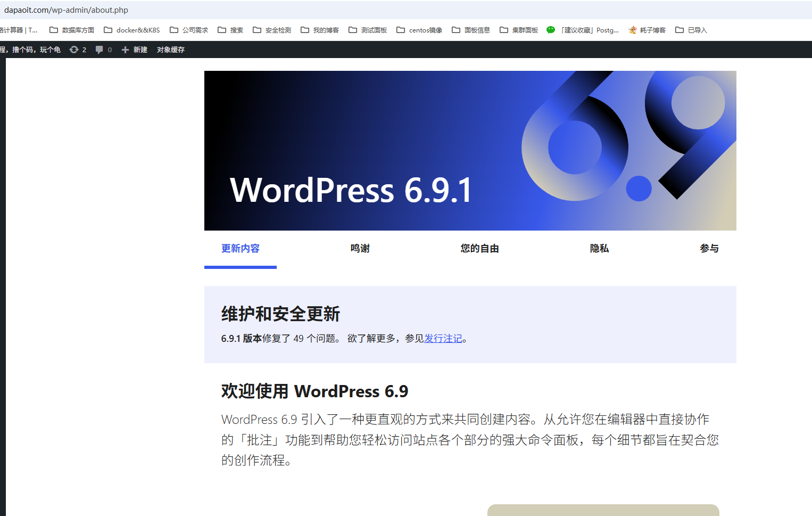The height and width of the screenshot is (516, 812).
Task: Open the 隐私 tab
Action: pos(599,249)
